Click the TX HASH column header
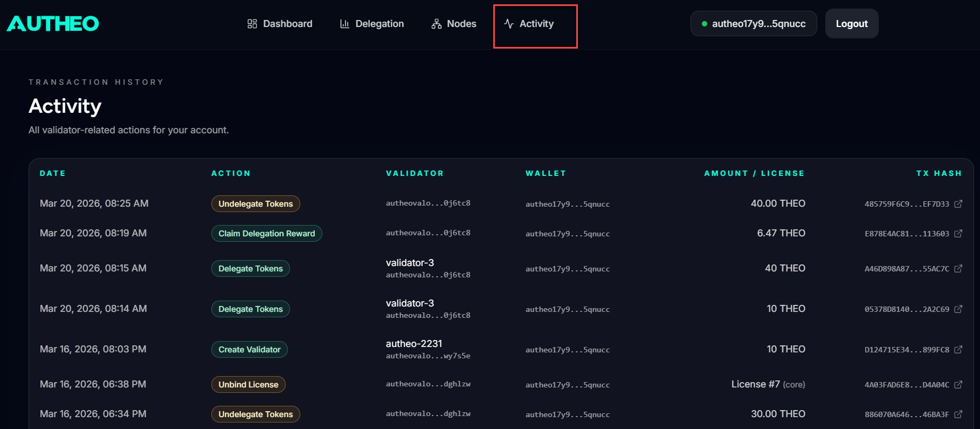This screenshot has width=980, height=429. (x=939, y=173)
